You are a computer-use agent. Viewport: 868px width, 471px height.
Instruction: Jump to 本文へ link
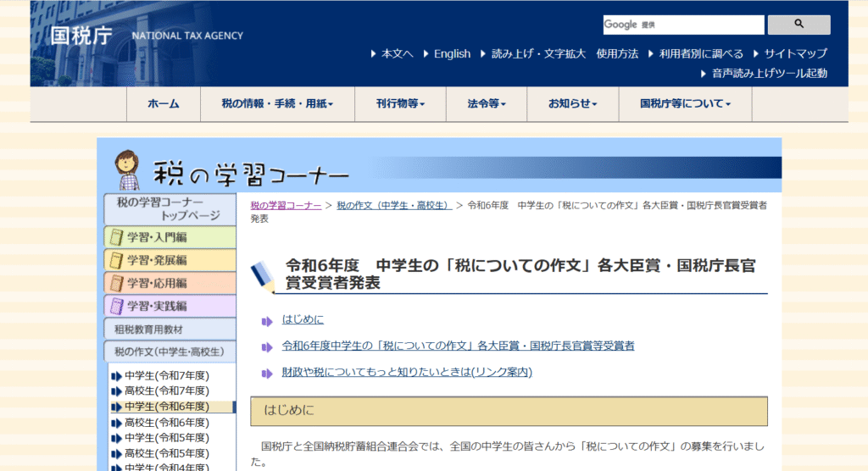point(397,53)
